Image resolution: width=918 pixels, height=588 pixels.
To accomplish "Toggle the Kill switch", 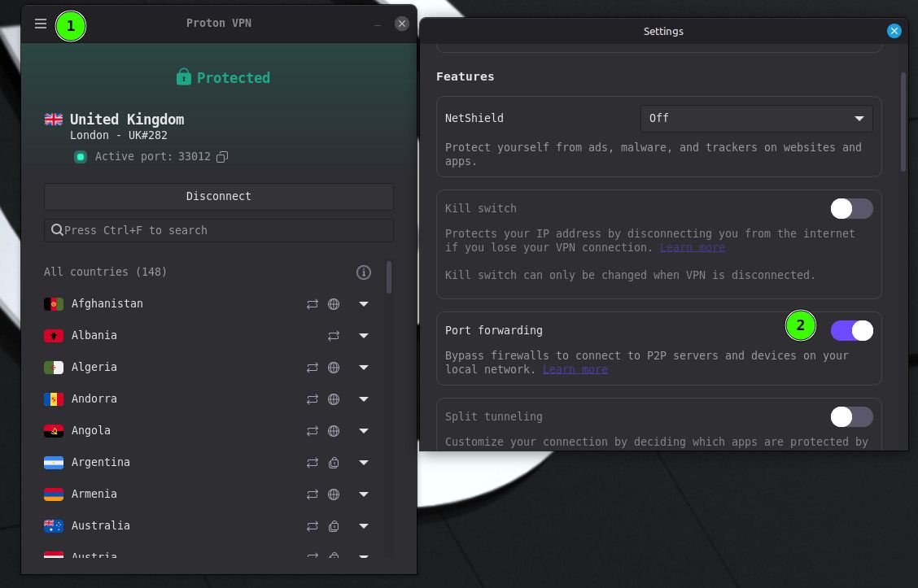I will click(x=851, y=209).
